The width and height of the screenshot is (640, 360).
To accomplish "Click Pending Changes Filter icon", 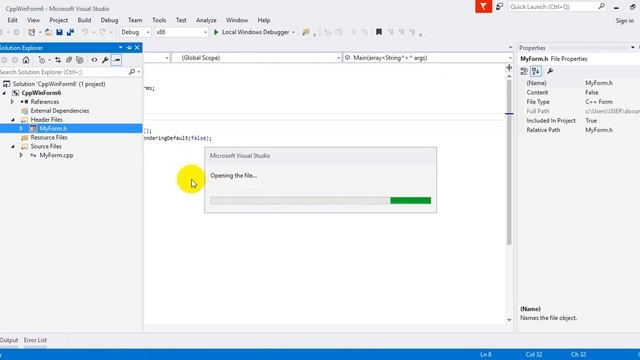I will coord(42,60).
